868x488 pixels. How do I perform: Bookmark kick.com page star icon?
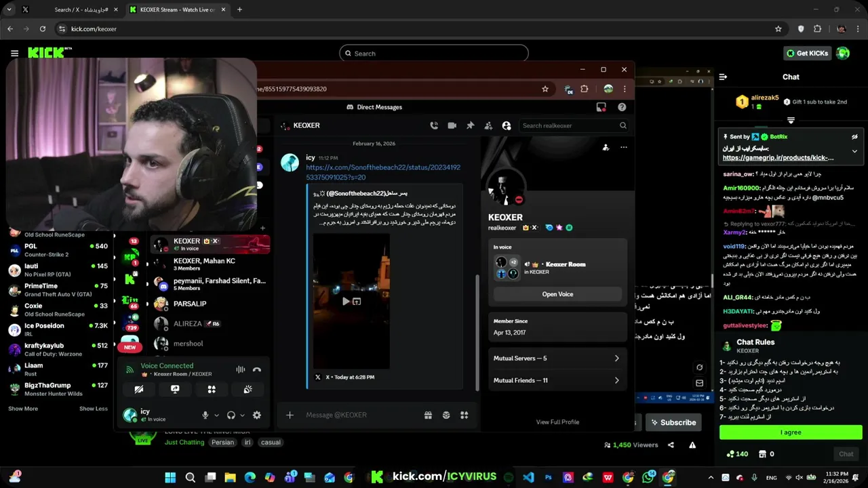pyautogui.click(x=778, y=29)
